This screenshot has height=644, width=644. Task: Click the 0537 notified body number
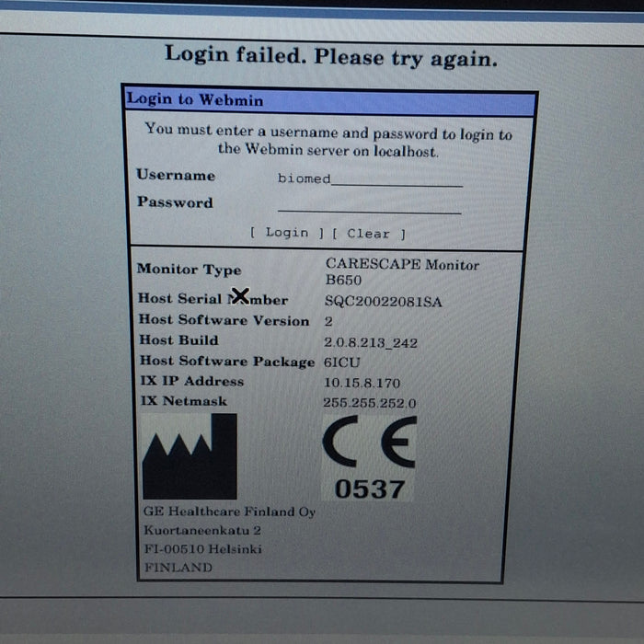(x=369, y=488)
